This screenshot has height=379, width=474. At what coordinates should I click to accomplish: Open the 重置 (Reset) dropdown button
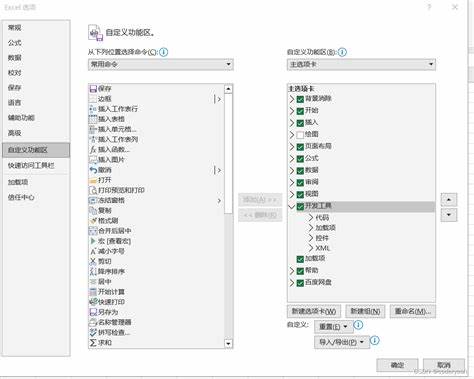333,327
